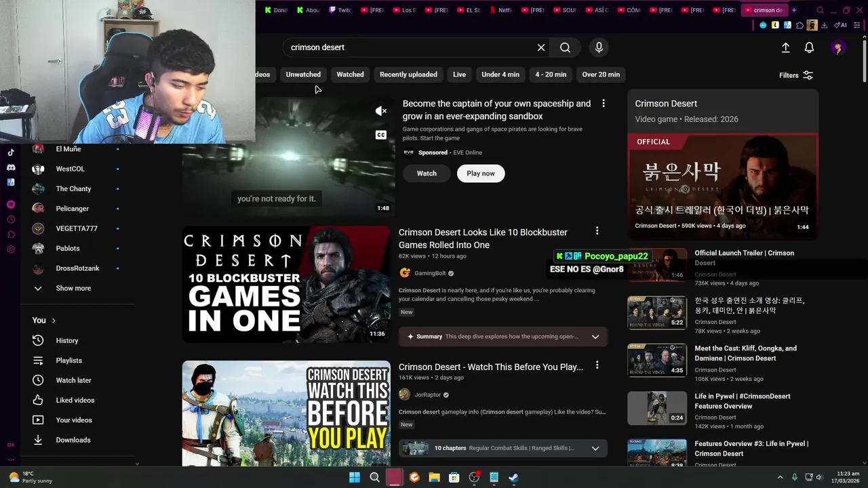Screen dimensions: 868x488
Task: Select the 4 - 20 min chip
Action: pyautogui.click(x=551, y=75)
